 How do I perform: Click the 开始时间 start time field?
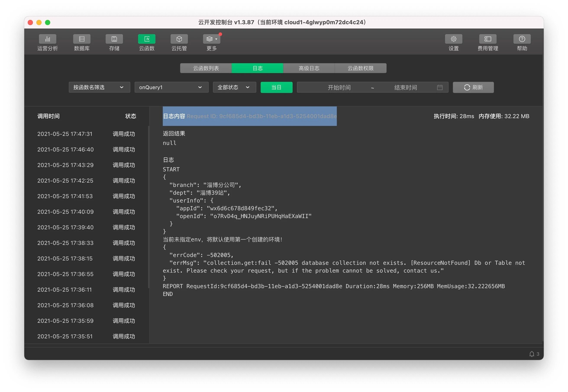coord(339,87)
